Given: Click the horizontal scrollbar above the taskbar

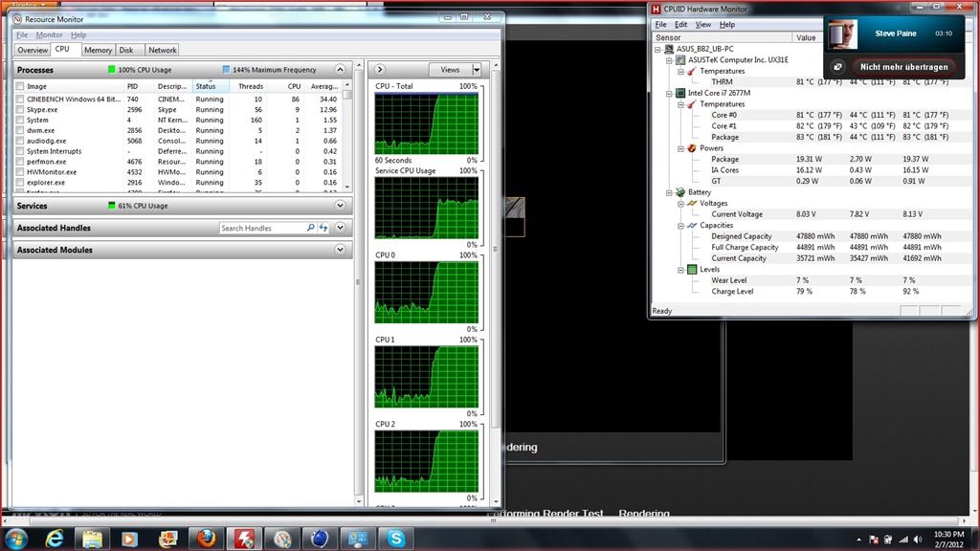Looking at the screenshot, I should [x=493, y=520].
